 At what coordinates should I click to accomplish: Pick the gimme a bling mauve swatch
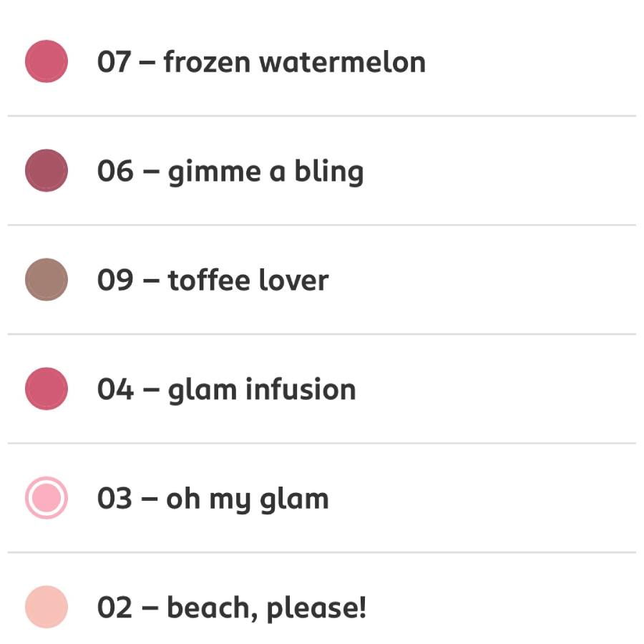point(47,171)
